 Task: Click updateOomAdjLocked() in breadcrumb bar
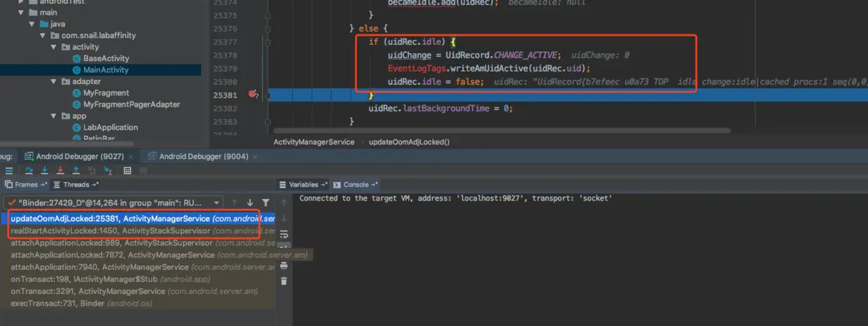pos(408,142)
